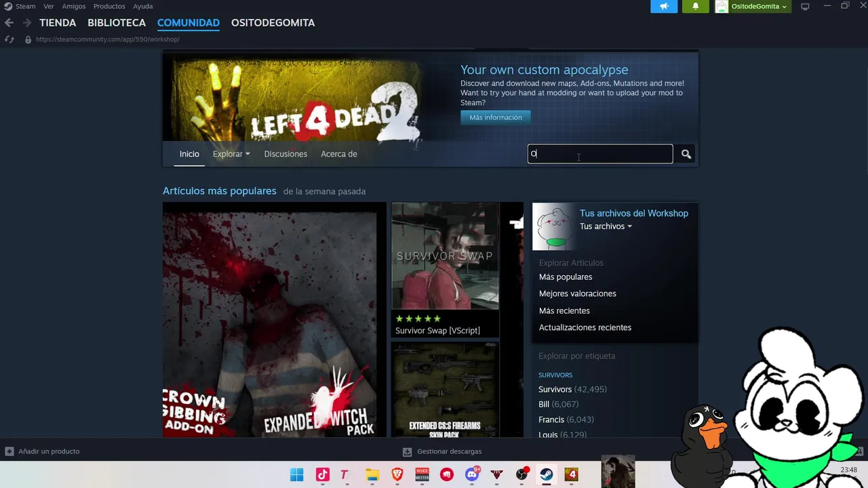This screenshot has height=488, width=868.
Task: Open Tus archivos del Workshop link
Action: [634, 213]
